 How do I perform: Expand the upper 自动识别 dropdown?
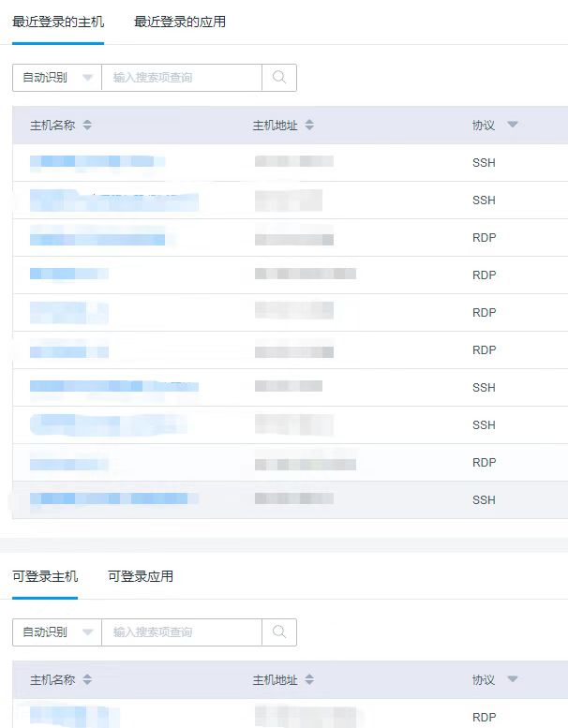click(57, 78)
